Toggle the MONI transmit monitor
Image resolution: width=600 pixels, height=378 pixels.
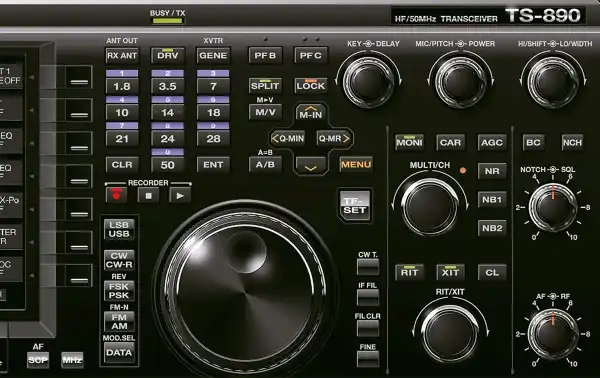pyautogui.click(x=409, y=142)
